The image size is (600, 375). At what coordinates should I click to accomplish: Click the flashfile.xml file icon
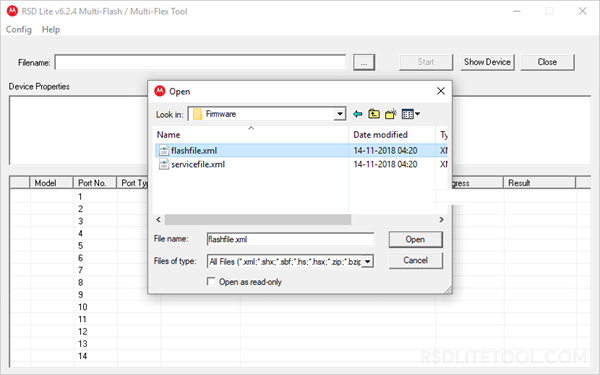(164, 150)
